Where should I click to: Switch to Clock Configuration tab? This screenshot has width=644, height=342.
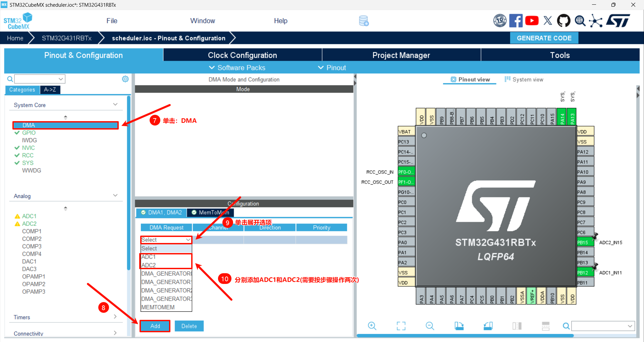[x=243, y=55]
